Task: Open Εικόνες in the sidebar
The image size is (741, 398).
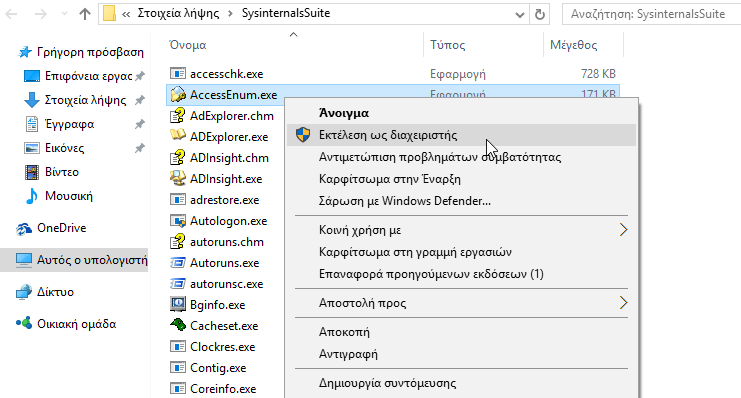Action: 84,148
